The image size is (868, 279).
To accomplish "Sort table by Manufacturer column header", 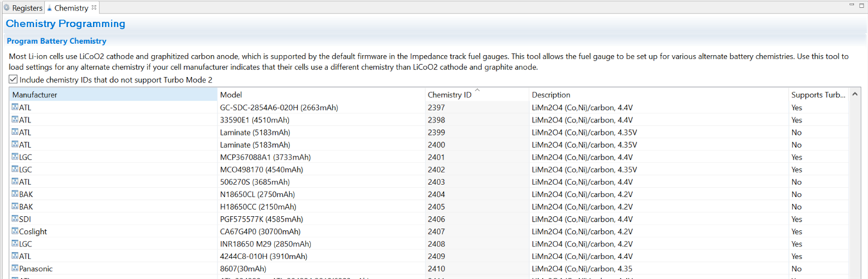I will tap(113, 94).
